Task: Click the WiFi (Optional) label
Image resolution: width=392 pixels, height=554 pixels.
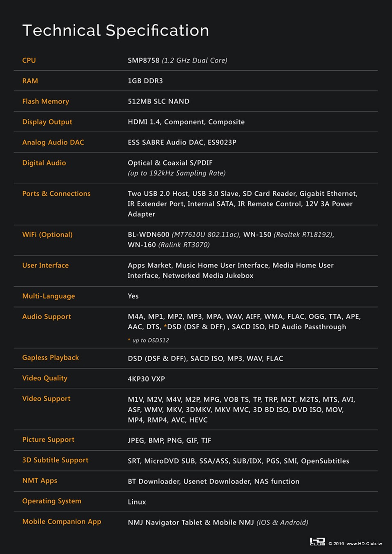Action: click(x=47, y=235)
